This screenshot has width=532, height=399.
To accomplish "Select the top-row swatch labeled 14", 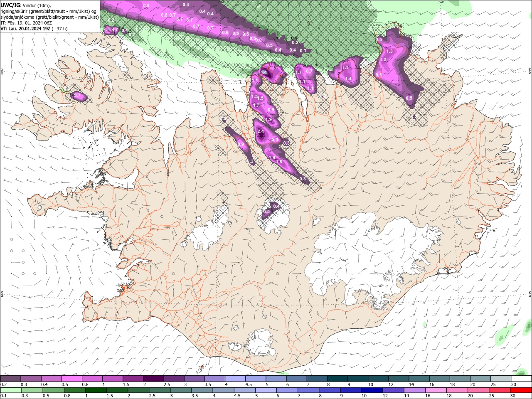I will pyautogui.click(x=419, y=379).
